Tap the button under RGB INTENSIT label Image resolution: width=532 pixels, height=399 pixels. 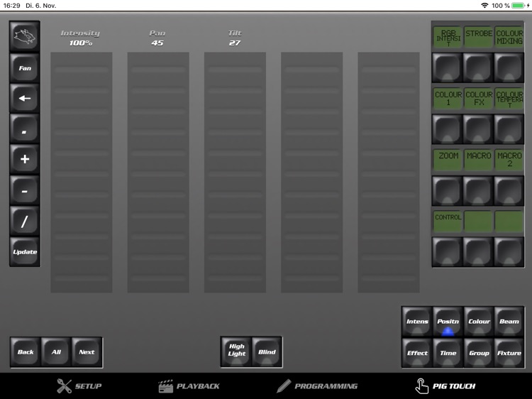pyautogui.click(x=448, y=67)
